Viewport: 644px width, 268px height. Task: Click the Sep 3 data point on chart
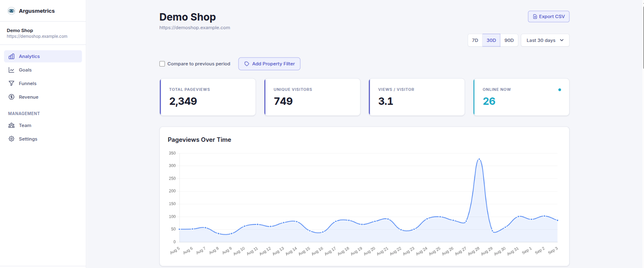[557, 220]
